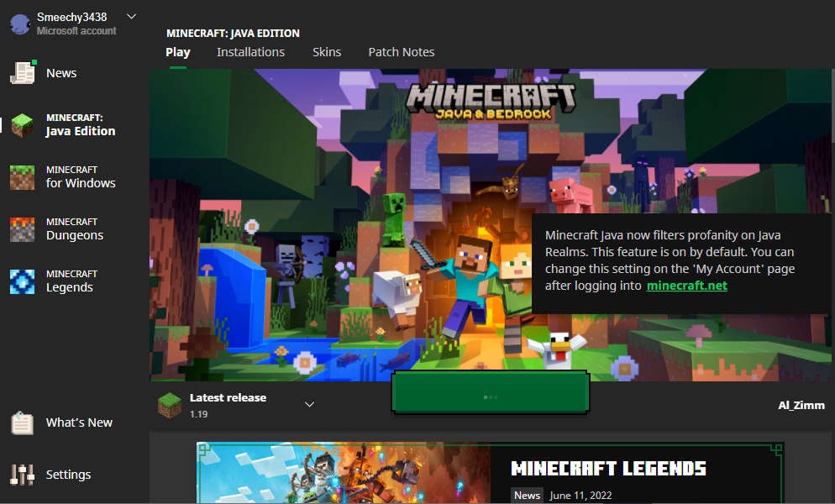Select Minecraft for Windows label

click(81, 177)
